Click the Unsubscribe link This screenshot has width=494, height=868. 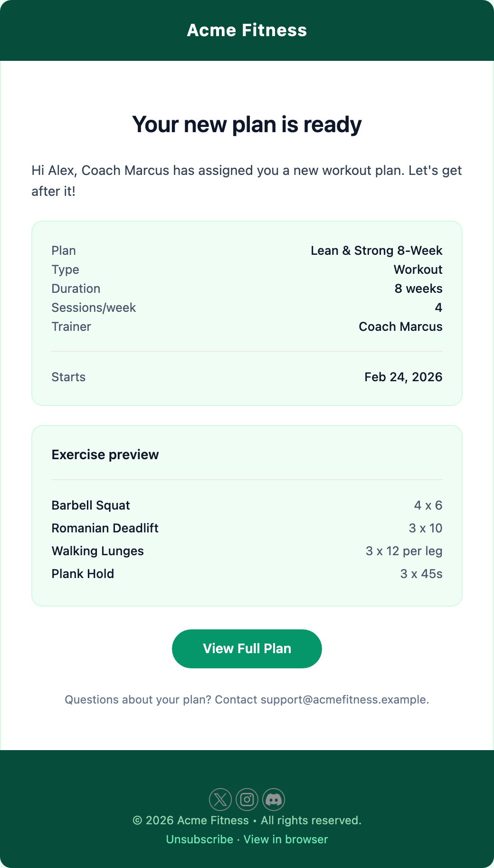[x=199, y=839]
